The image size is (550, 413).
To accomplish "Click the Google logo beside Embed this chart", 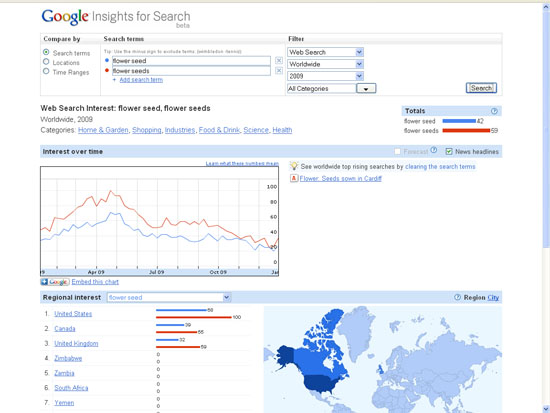I will click(55, 282).
